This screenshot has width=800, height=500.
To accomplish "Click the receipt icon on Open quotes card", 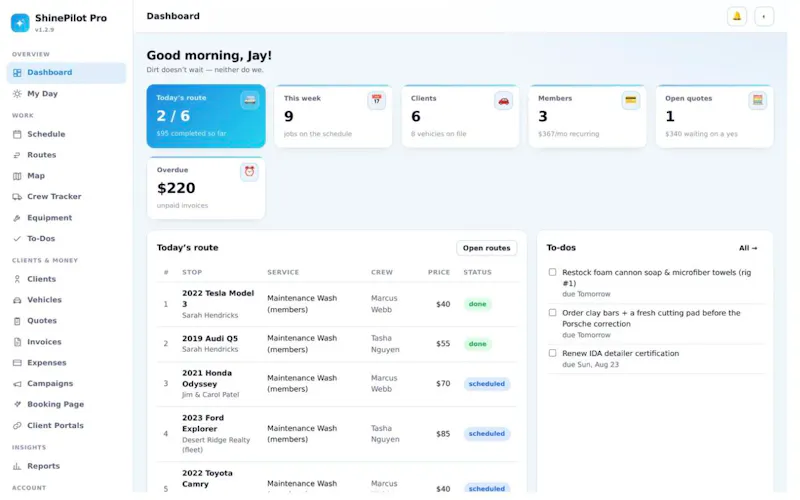I will pos(758,100).
